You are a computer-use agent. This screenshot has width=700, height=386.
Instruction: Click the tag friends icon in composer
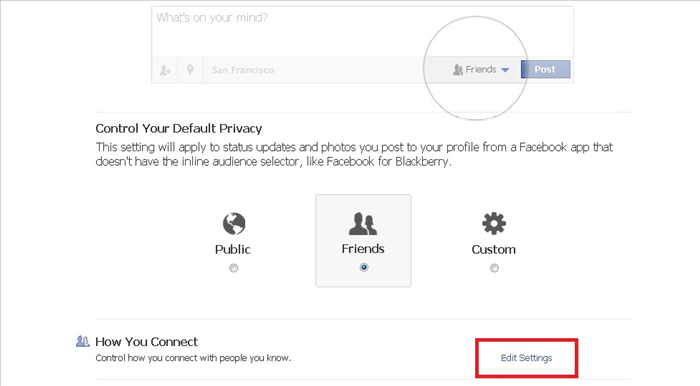tap(165, 70)
